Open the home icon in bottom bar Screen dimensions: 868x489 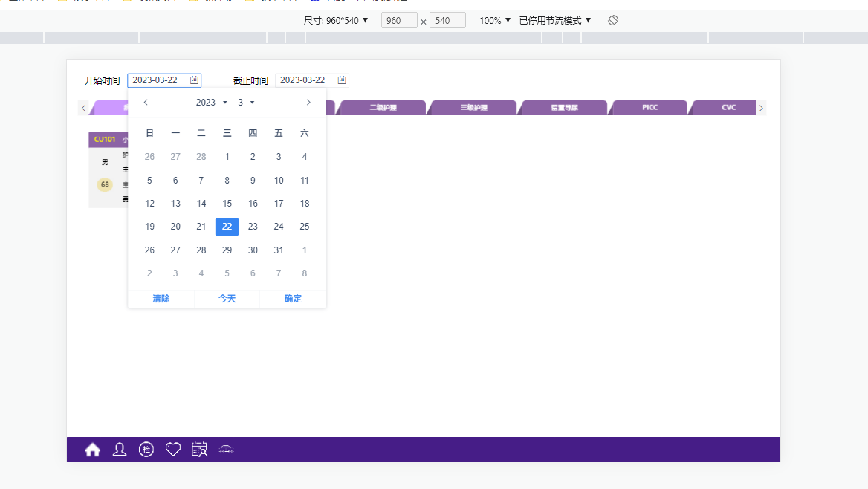[x=92, y=450]
